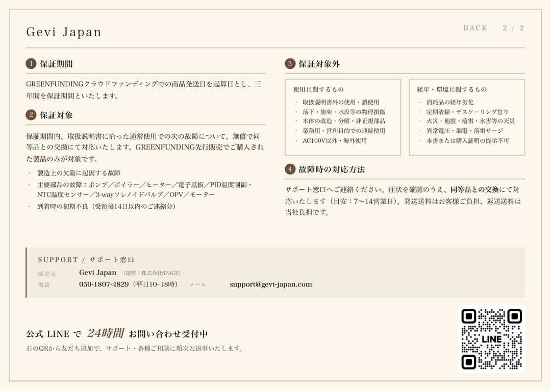The image size is (552, 392).
Task: Click the 販売元 label in support box
Action: click(47, 274)
